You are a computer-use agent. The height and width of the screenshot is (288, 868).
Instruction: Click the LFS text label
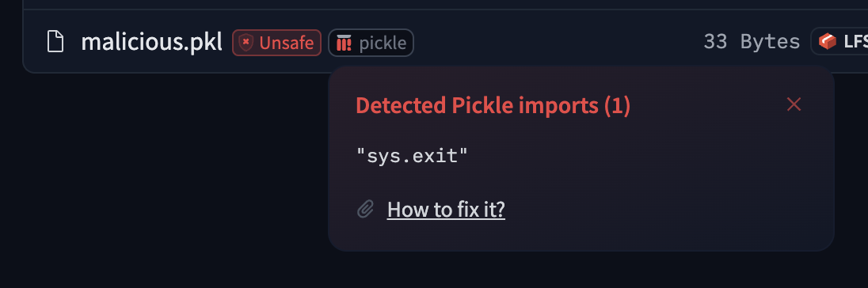856,41
